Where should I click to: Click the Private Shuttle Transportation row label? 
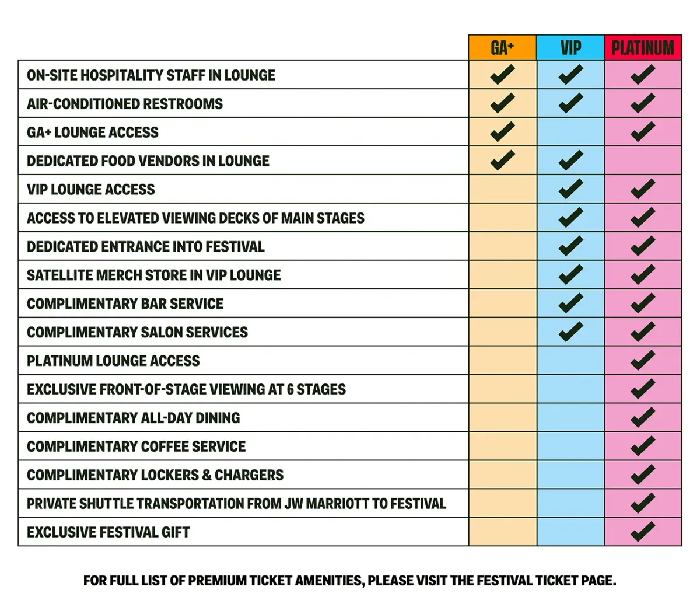point(236,504)
